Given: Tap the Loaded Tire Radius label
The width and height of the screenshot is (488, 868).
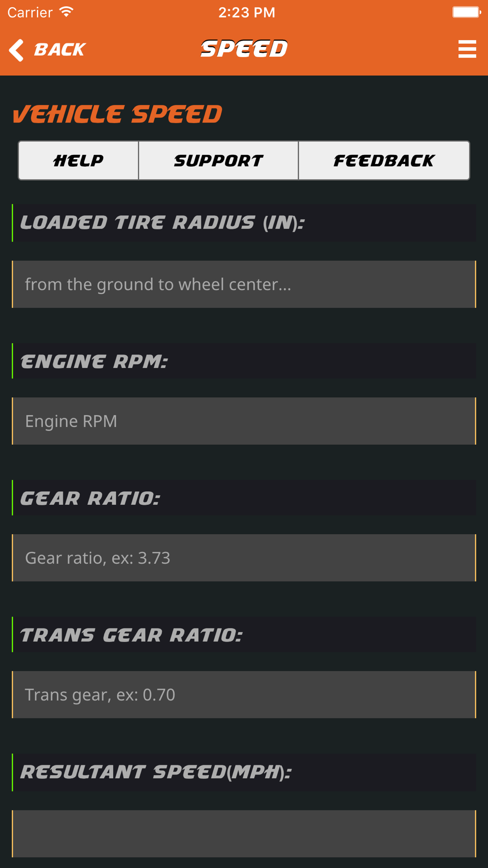Looking at the screenshot, I should point(163,223).
